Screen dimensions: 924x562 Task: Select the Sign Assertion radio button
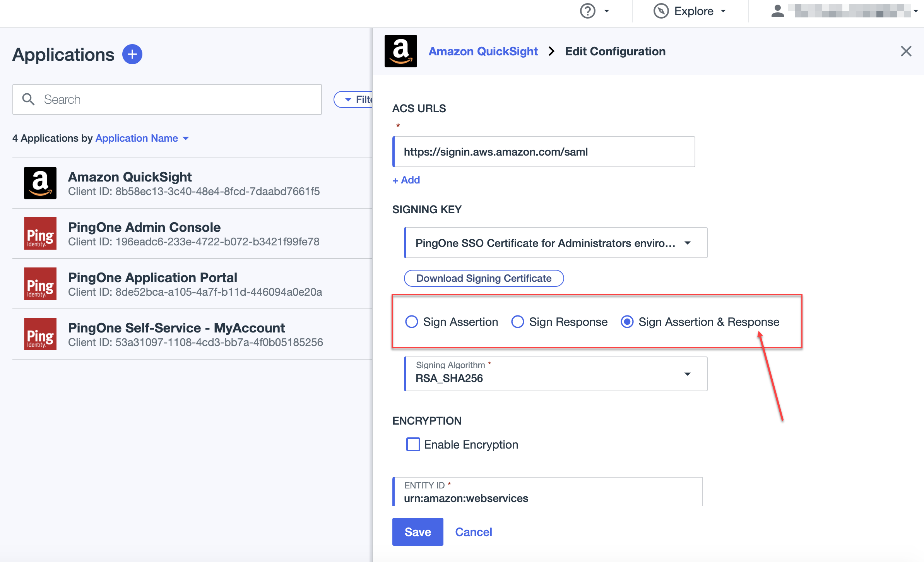[412, 322]
